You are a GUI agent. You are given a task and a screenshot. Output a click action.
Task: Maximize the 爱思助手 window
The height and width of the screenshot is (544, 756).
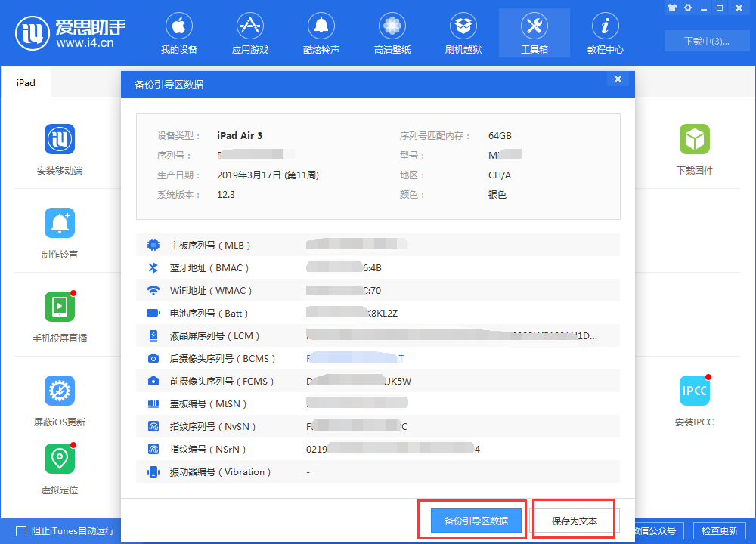click(720, 8)
